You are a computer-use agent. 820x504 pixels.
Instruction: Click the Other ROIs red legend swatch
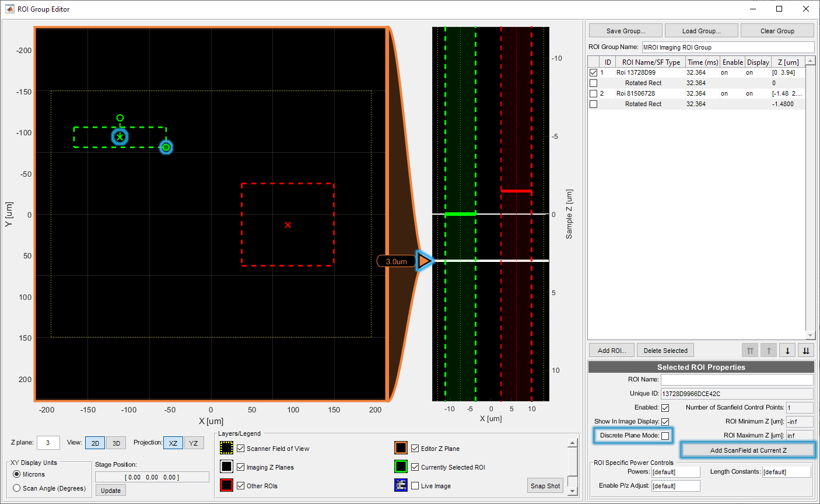(x=227, y=485)
